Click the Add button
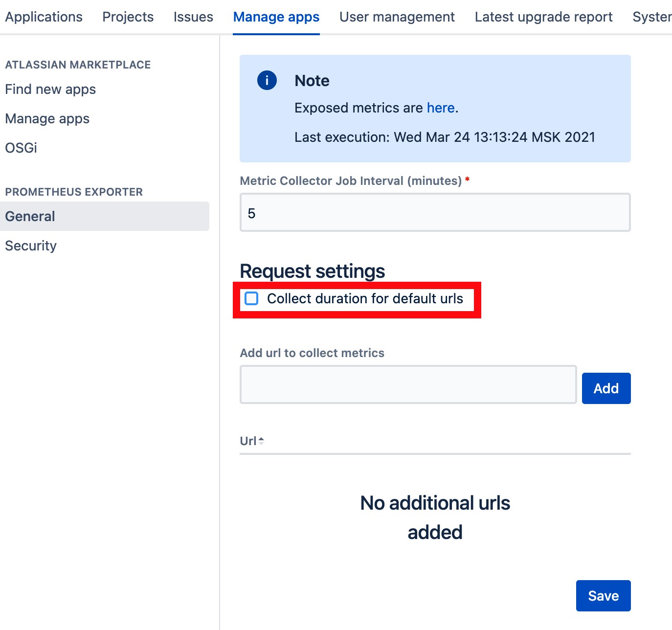 pos(606,388)
